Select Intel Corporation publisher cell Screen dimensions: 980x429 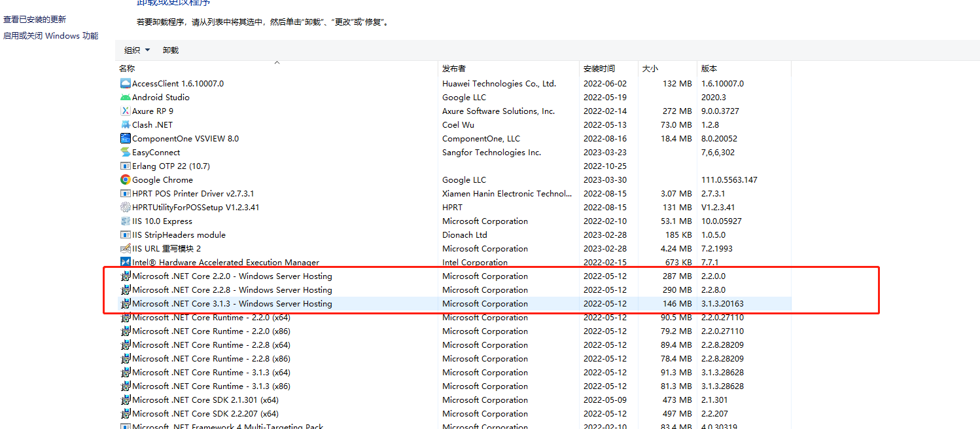click(x=475, y=262)
